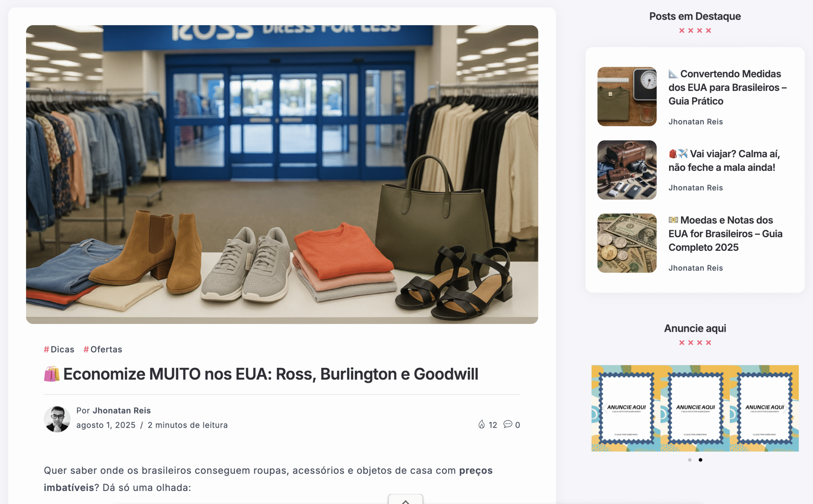Select the second carousel pagination dot

pyautogui.click(x=700, y=460)
